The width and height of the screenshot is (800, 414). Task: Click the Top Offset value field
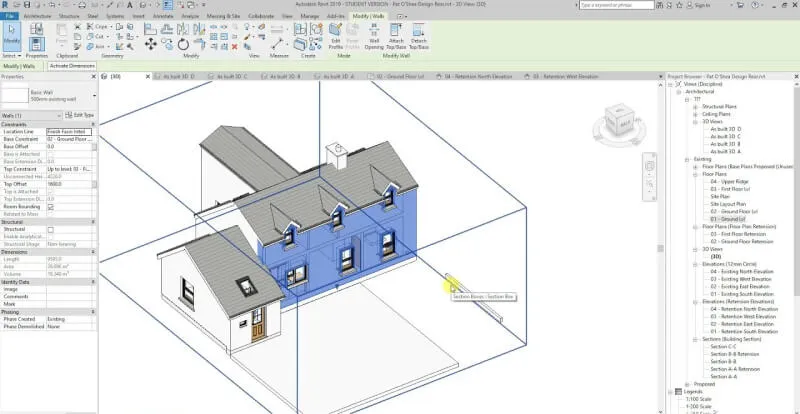pos(69,184)
